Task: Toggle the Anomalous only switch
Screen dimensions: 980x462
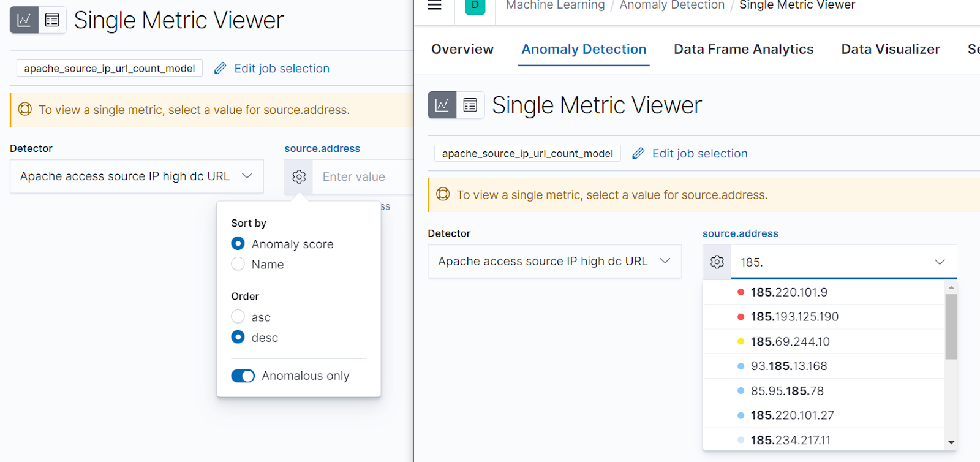Action: (243, 376)
